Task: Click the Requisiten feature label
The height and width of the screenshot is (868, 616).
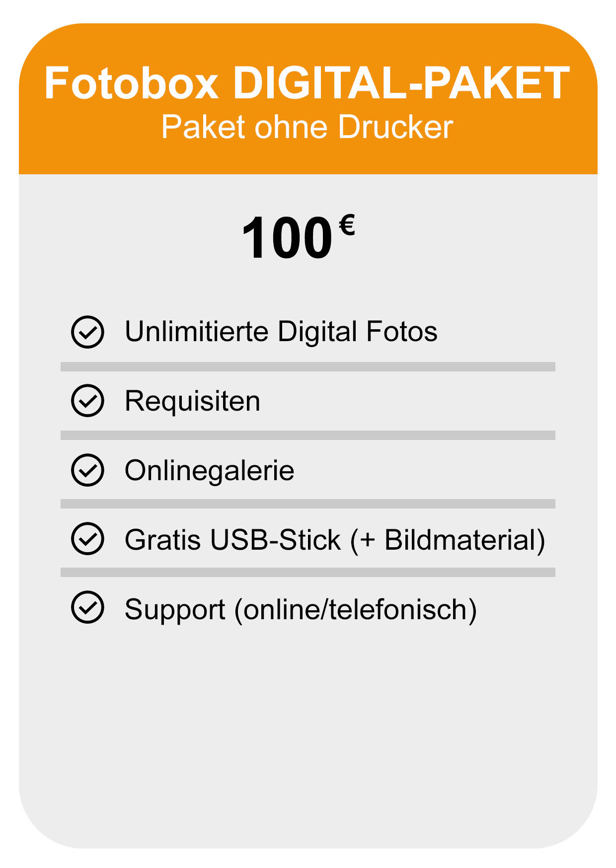Action: (193, 402)
